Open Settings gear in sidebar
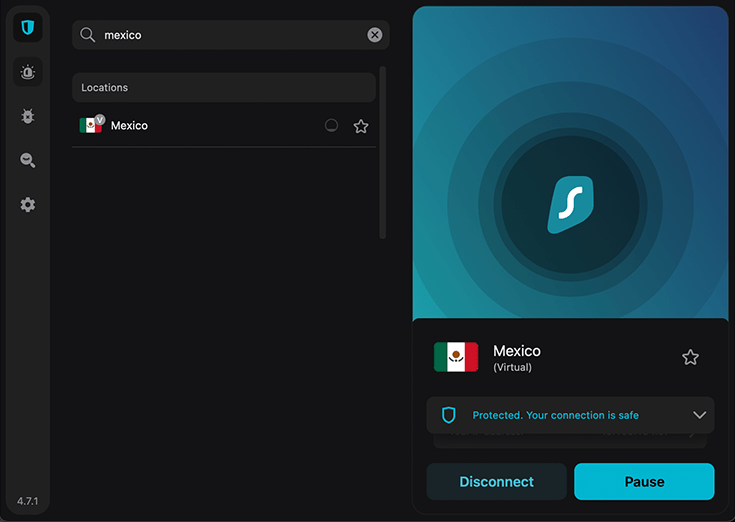735x522 pixels. [x=28, y=204]
